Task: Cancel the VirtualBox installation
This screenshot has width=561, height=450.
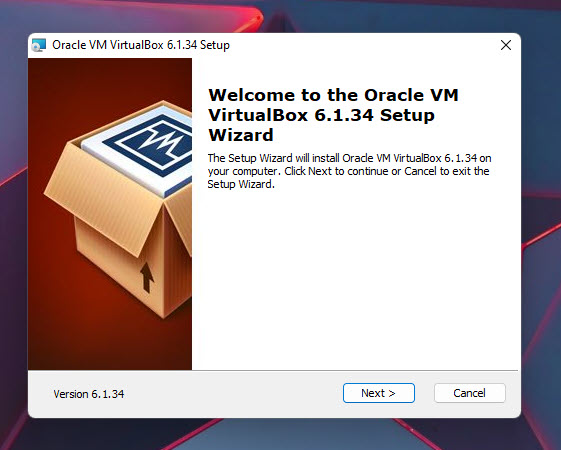Action: tap(469, 393)
